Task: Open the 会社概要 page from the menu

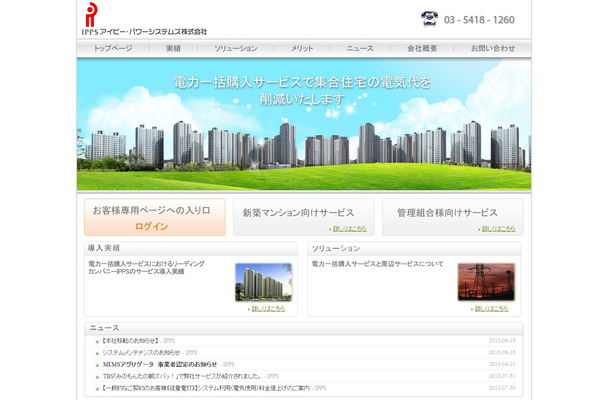Action: click(x=422, y=48)
